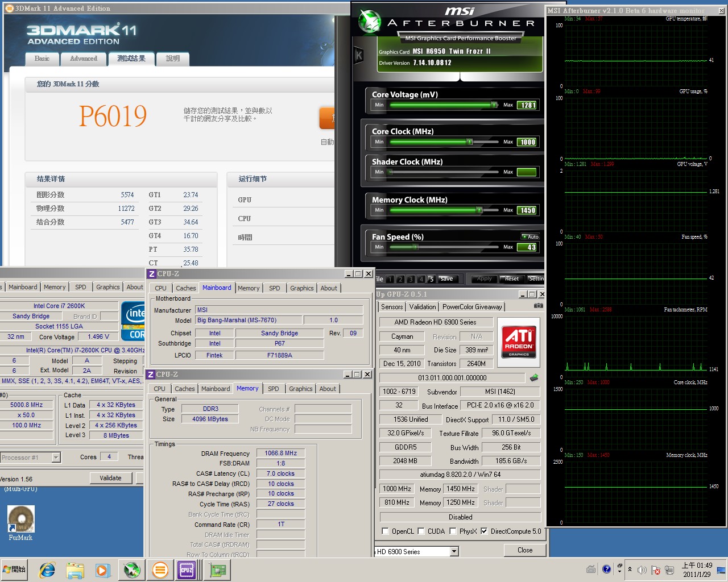The height and width of the screenshot is (582, 728).
Task: Click the Intel Core i7 2600K name field
Action: click(59, 306)
